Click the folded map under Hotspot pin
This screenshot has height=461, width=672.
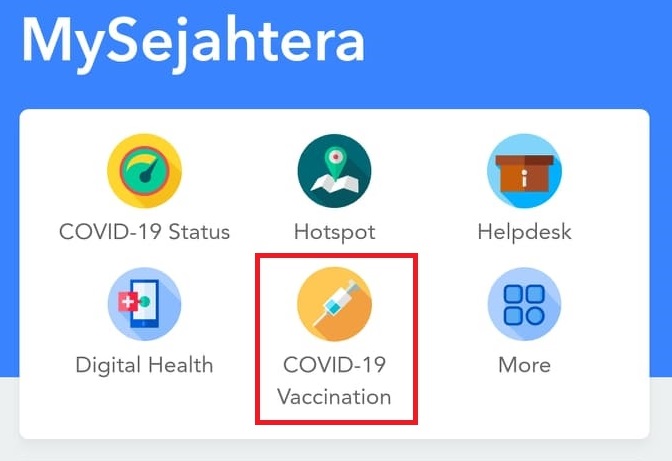click(x=335, y=183)
